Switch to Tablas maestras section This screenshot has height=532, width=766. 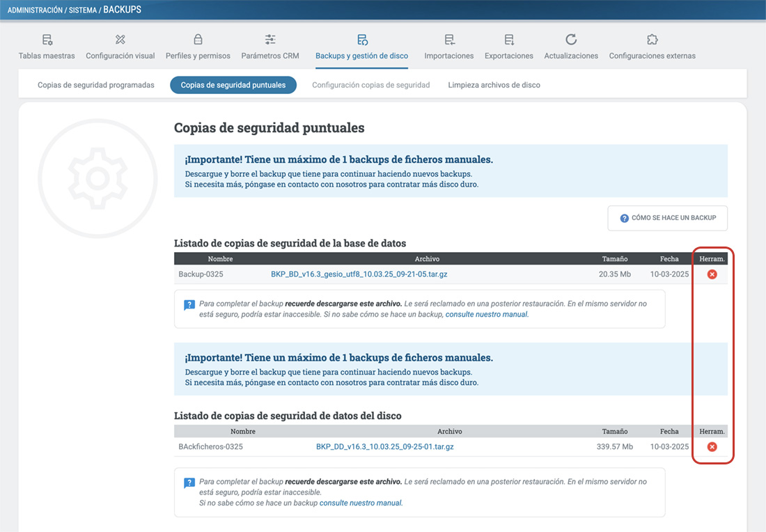47,56
